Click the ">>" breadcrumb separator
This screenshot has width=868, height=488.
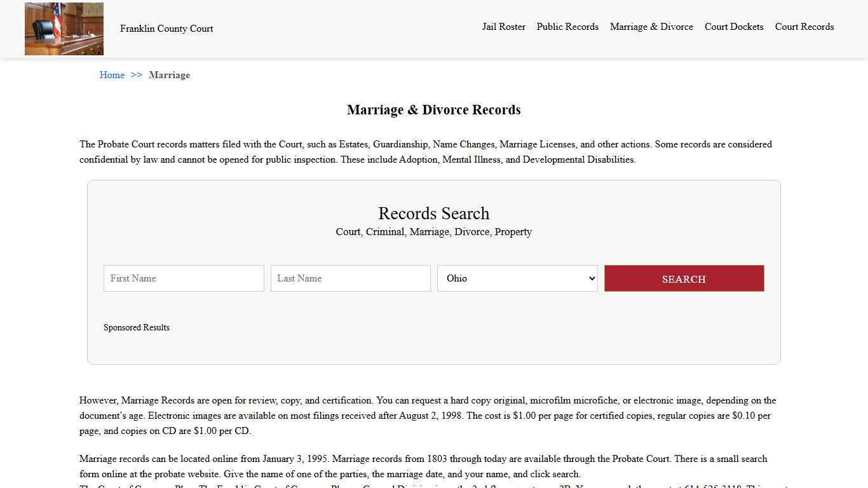tap(135, 75)
